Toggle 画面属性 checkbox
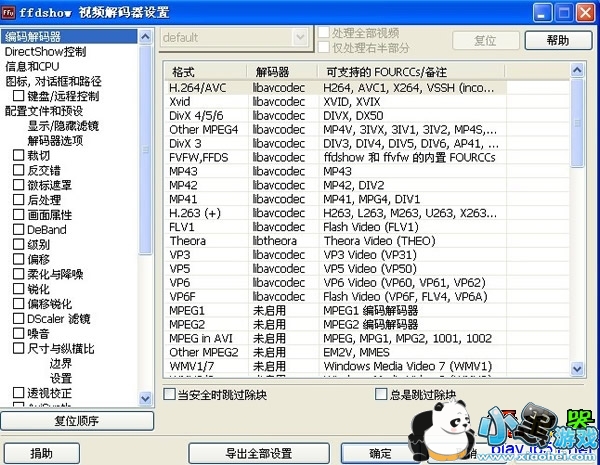 (x=19, y=215)
